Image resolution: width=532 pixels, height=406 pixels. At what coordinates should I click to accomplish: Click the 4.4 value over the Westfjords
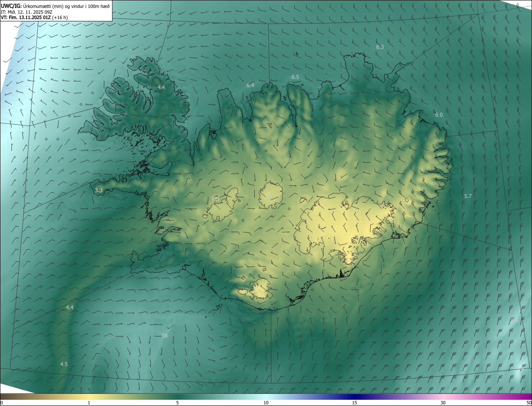[x=161, y=88]
